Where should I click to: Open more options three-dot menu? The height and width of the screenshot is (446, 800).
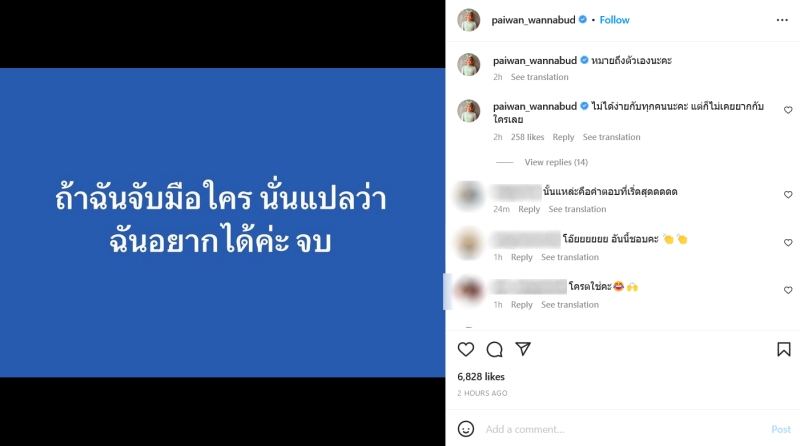pos(782,20)
